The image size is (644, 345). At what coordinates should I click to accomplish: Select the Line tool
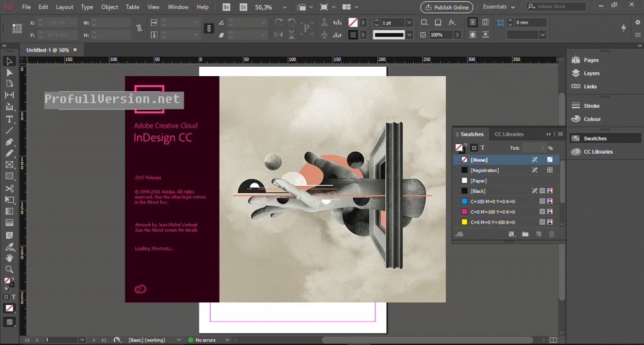click(x=9, y=131)
